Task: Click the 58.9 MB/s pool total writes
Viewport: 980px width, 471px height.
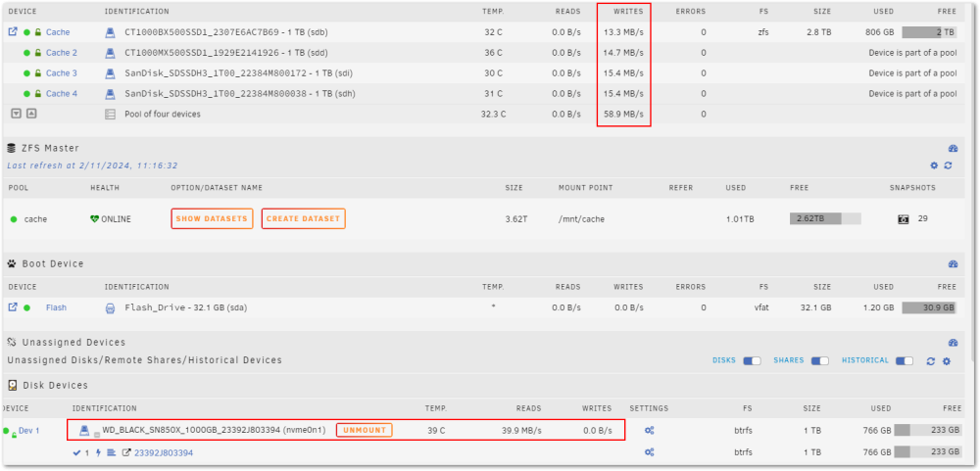Action: [x=623, y=115]
